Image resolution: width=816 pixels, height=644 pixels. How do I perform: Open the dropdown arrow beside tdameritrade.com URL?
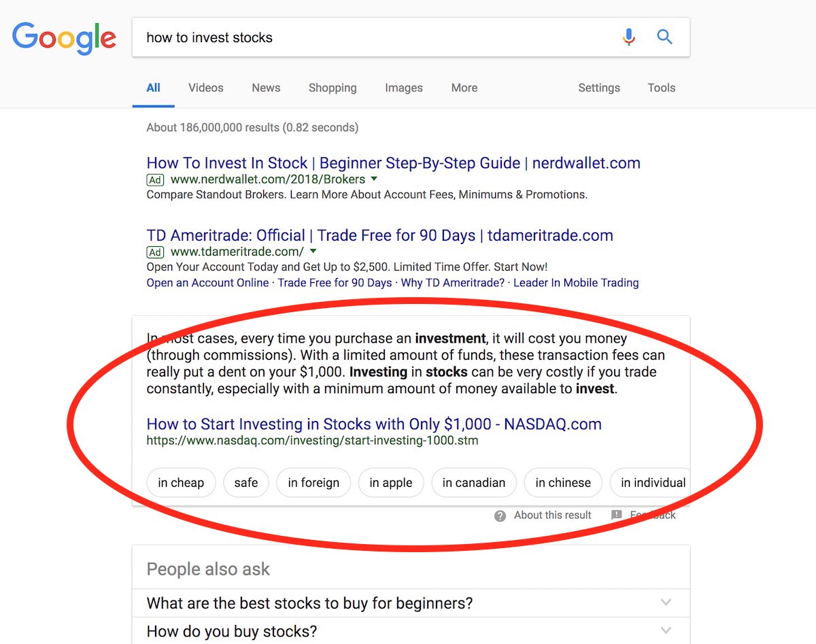coord(313,252)
